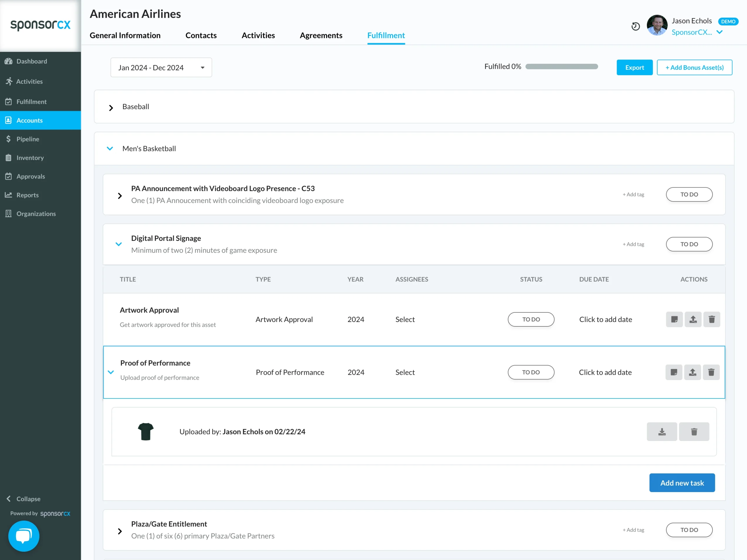This screenshot has height=560, width=747.
Task: Open Approvals in the sidebar
Action: click(40, 176)
